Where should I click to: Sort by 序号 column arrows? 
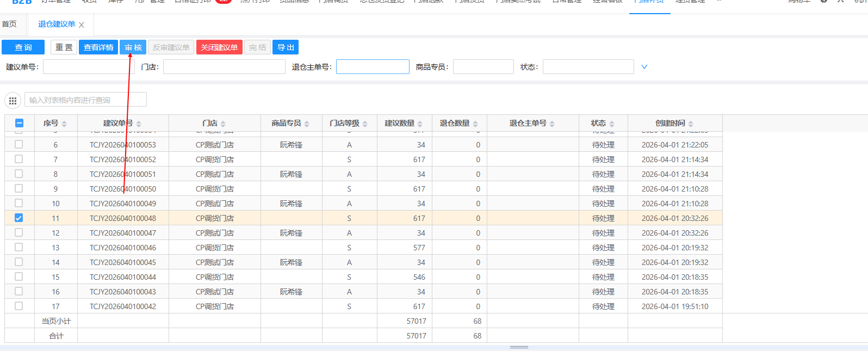tap(64, 124)
